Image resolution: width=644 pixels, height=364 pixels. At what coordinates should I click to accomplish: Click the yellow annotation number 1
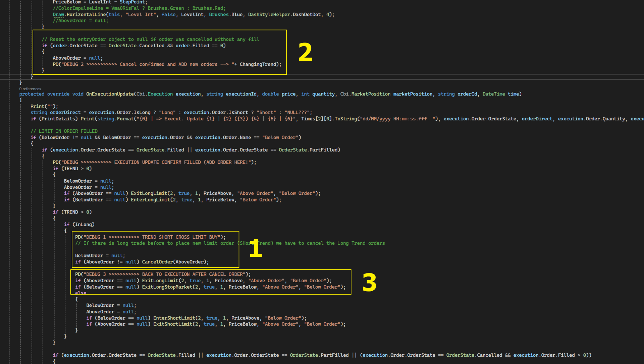coord(256,248)
